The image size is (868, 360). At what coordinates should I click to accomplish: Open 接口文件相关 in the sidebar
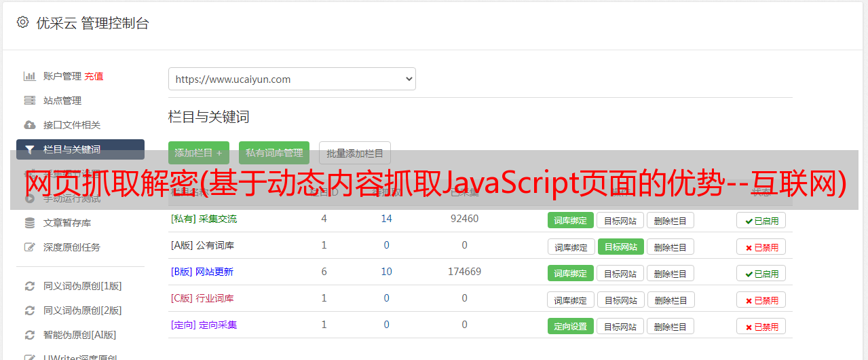pos(72,125)
